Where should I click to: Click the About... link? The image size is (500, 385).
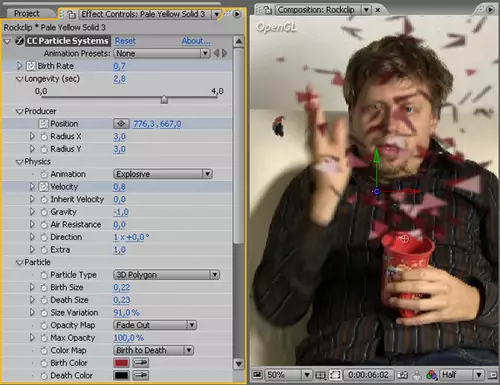196,41
